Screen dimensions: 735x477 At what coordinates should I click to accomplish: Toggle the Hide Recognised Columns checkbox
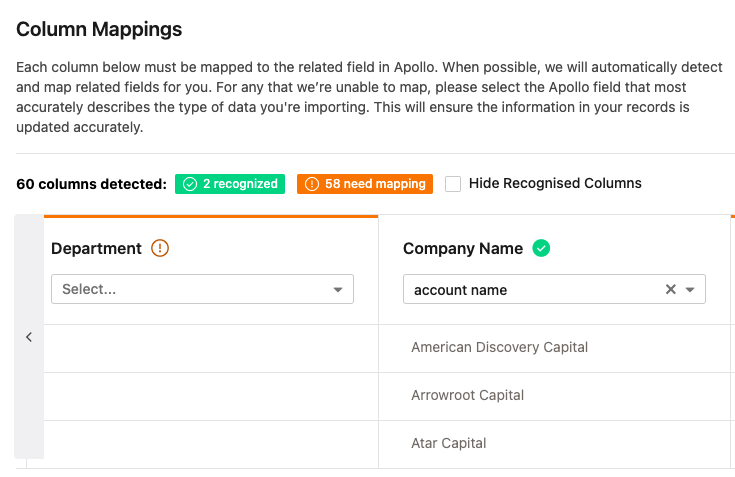tap(453, 184)
